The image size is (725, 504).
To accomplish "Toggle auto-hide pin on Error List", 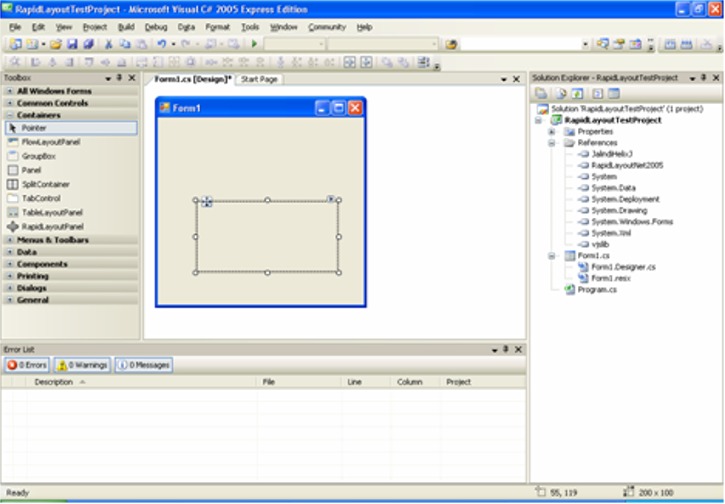I will click(x=506, y=349).
